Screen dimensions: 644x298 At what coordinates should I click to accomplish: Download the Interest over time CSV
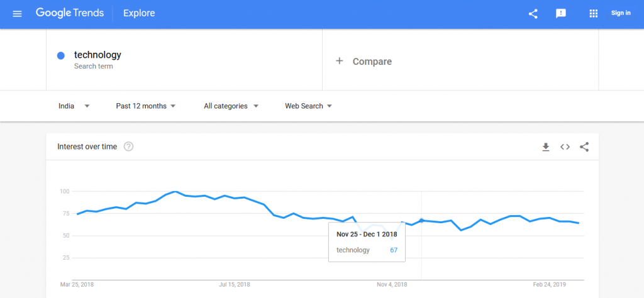tap(545, 147)
